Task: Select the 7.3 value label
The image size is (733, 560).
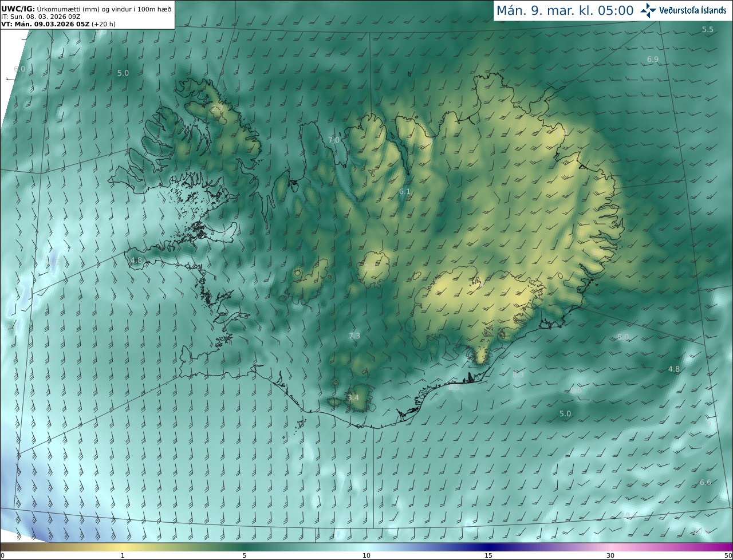Action: [354, 336]
